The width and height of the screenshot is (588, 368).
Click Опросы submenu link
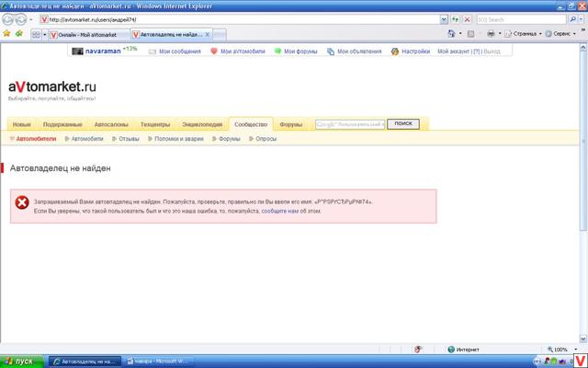pyautogui.click(x=266, y=139)
